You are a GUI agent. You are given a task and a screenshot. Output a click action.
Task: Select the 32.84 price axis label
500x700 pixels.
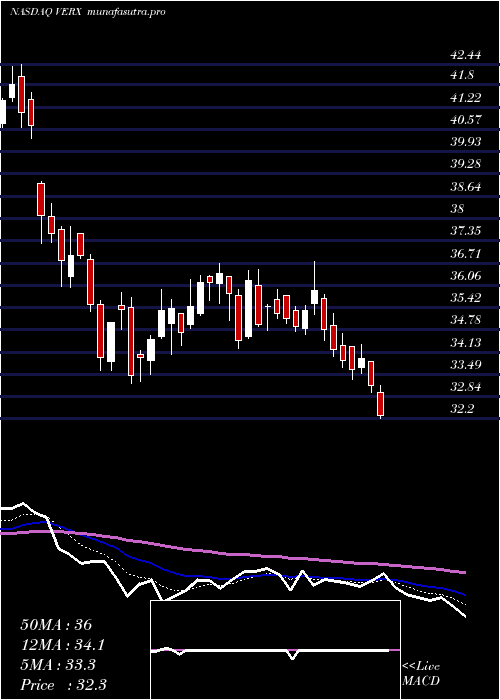(466, 387)
